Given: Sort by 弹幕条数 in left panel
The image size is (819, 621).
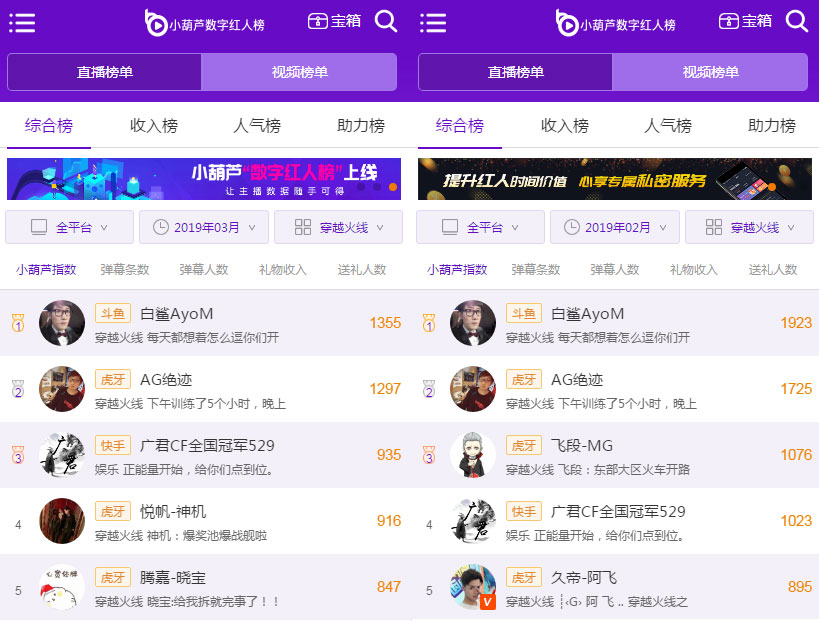Looking at the screenshot, I should tap(125, 270).
